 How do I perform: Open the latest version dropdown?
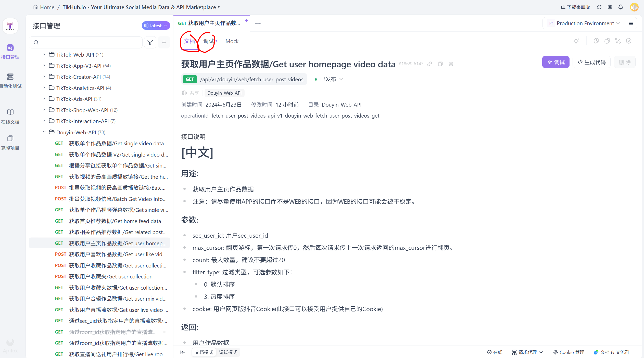click(x=156, y=25)
